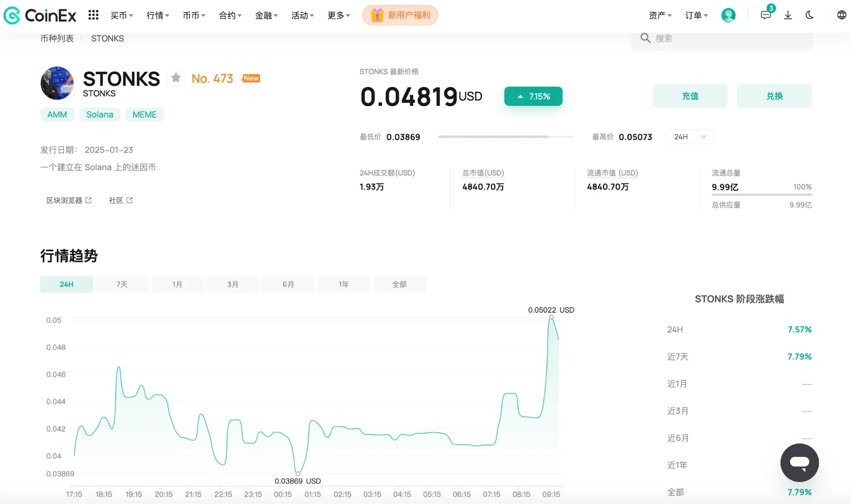Select the AMM tag
This screenshot has height=504, width=851.
(x=57, y=114)
